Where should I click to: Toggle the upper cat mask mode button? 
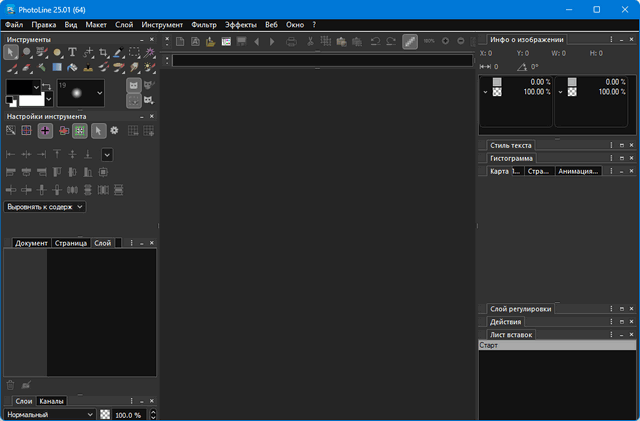click(133, 85)
